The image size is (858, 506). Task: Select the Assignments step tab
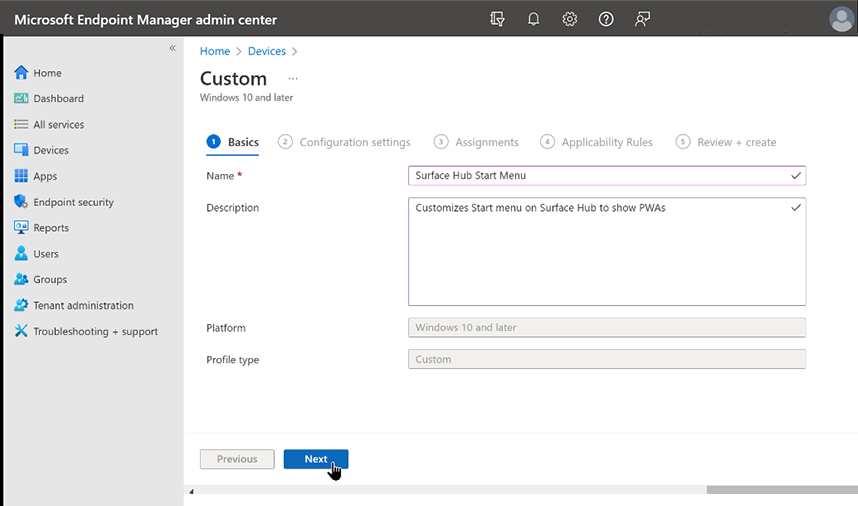pos(476,142)
